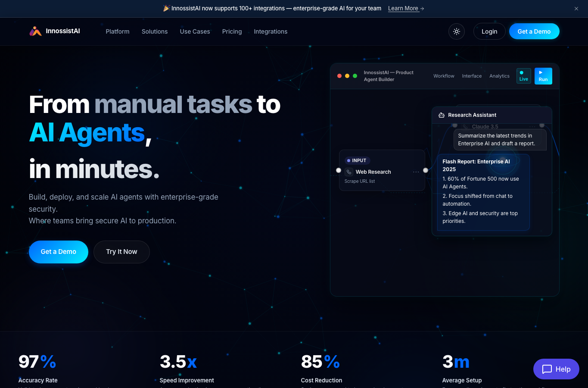This screenshot has width=588, height=388.
Task: Click the Research Assistant robot icon
Action: point(442,115)
